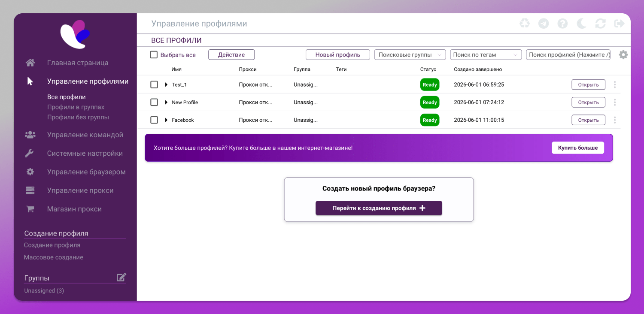This screenshot has width=644, height=314.
Task: Click the team users icon in sidebar
Action: tap(30, 135)
